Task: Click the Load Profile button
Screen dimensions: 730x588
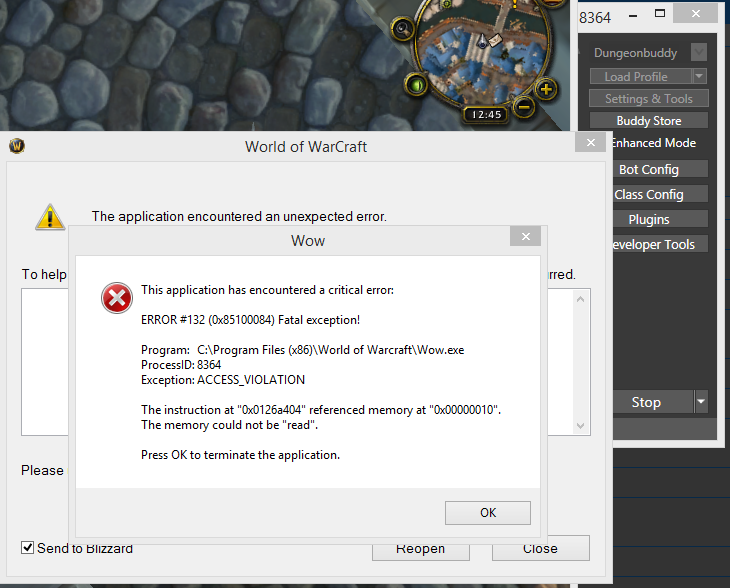Action: tap(641, 76)
